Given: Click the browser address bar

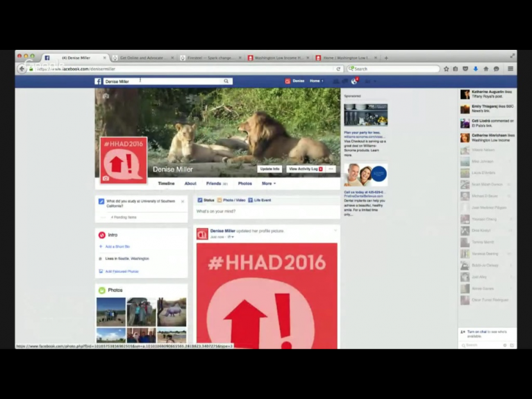Looking at the screenshot, I should point(185,69).
